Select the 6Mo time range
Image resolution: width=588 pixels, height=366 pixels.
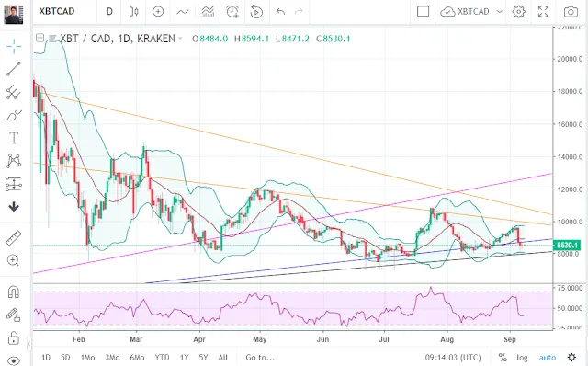tap(137, 358)
